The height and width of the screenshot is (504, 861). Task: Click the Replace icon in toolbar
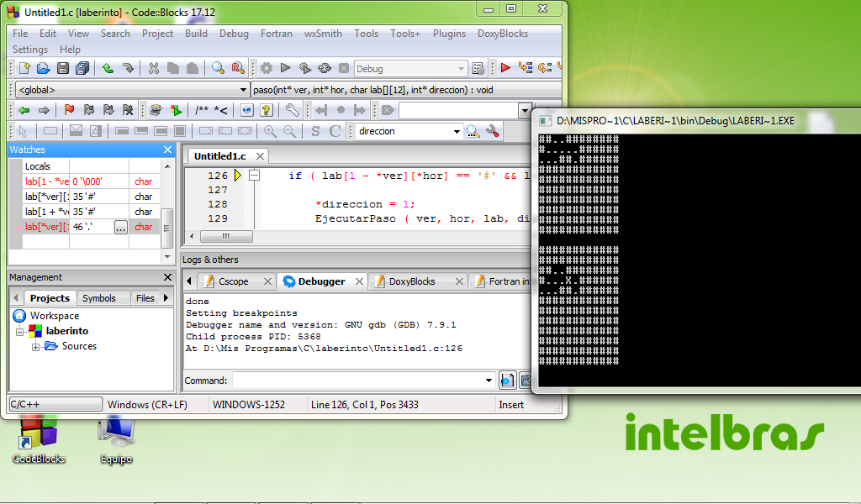pos(238,68)
